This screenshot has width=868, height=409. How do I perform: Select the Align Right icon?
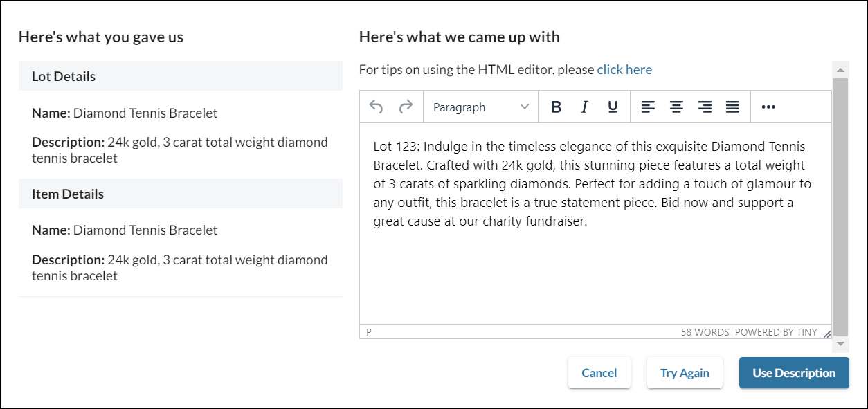705,107
